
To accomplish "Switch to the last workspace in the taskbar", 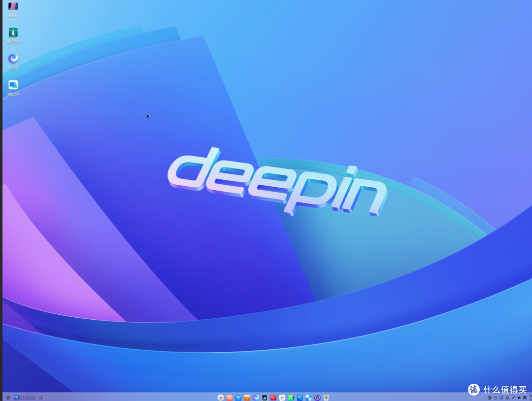I will pos(33,398).
